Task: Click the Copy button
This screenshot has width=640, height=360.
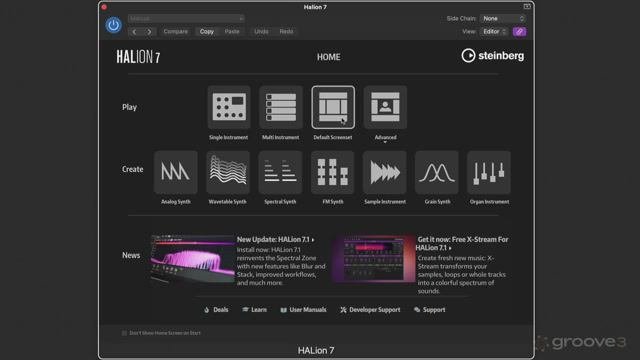Action: click(x=207, y=31)
